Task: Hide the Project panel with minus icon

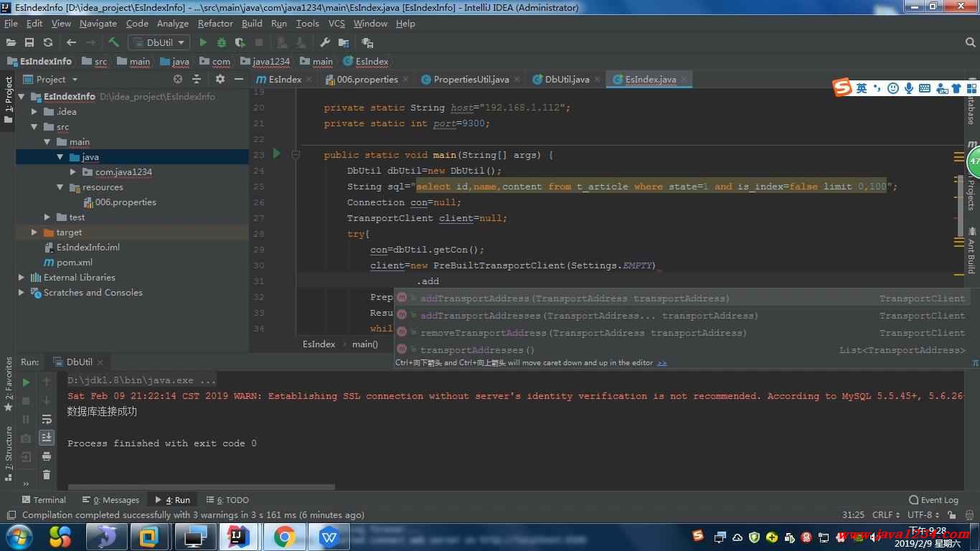Action: tap(239, 79)
